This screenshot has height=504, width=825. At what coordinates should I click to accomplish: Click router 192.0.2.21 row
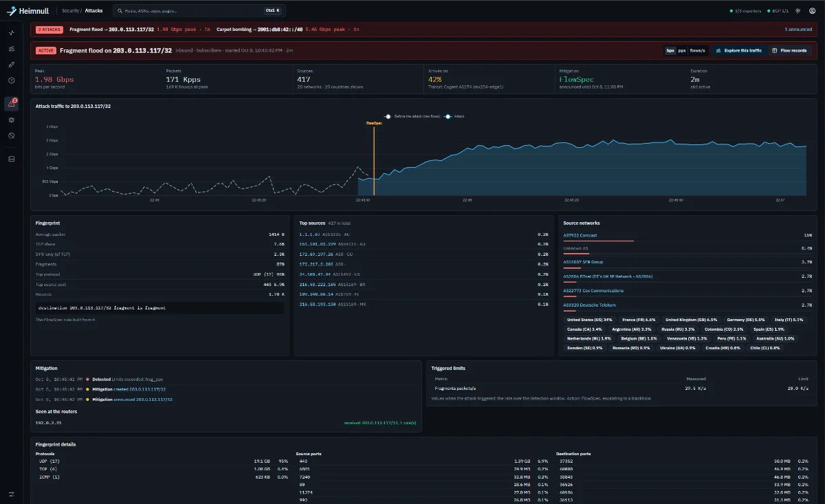(227, 423)
